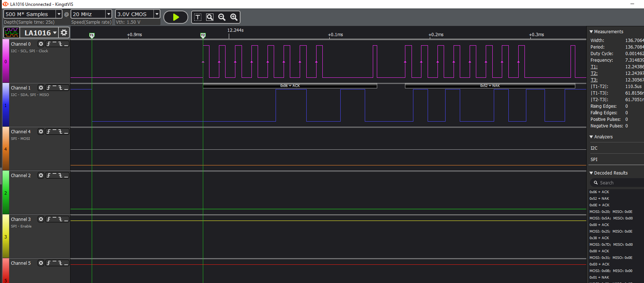Open device settings gear next to LA1016
644x283 pixels.
(x=64, y=32)
